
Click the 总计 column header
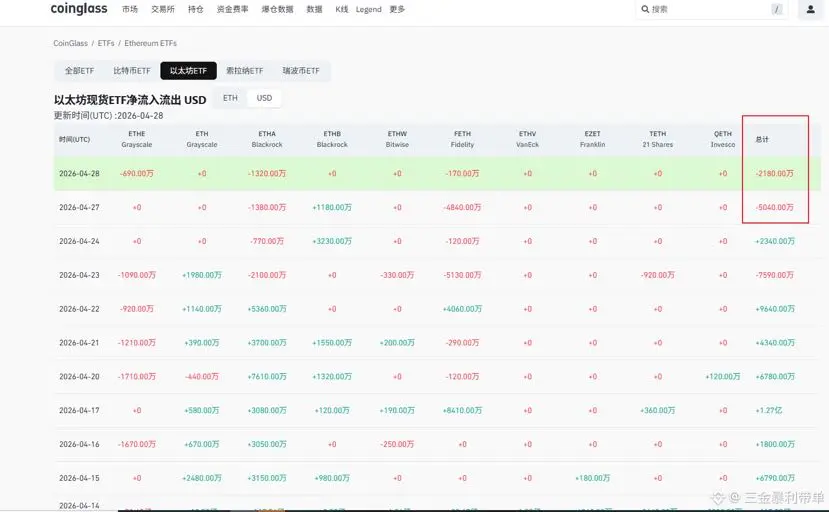pos(762,139)
